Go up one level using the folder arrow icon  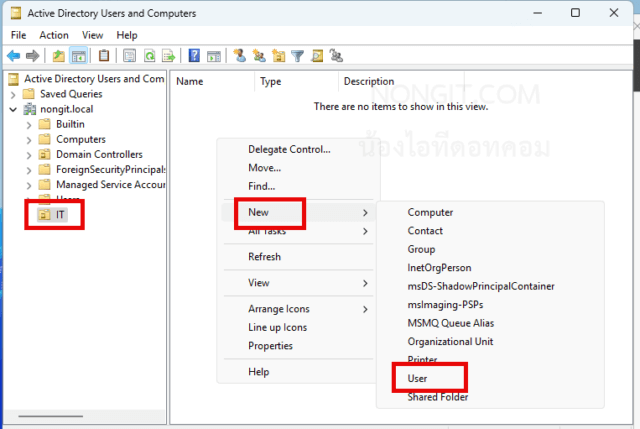tap(58, 56)
